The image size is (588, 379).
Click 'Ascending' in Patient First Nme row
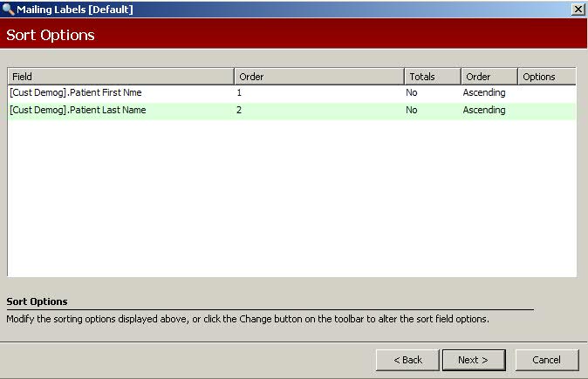tap(484, 93)
